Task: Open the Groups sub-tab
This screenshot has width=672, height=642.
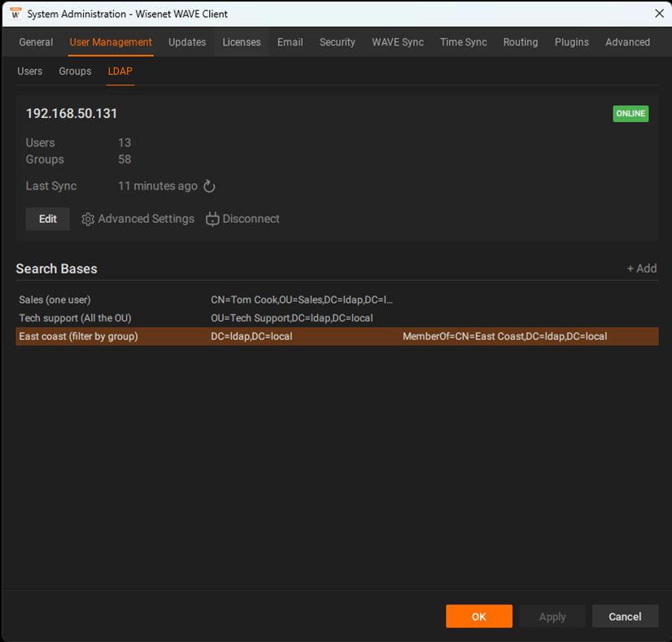Action: [75, 71]
